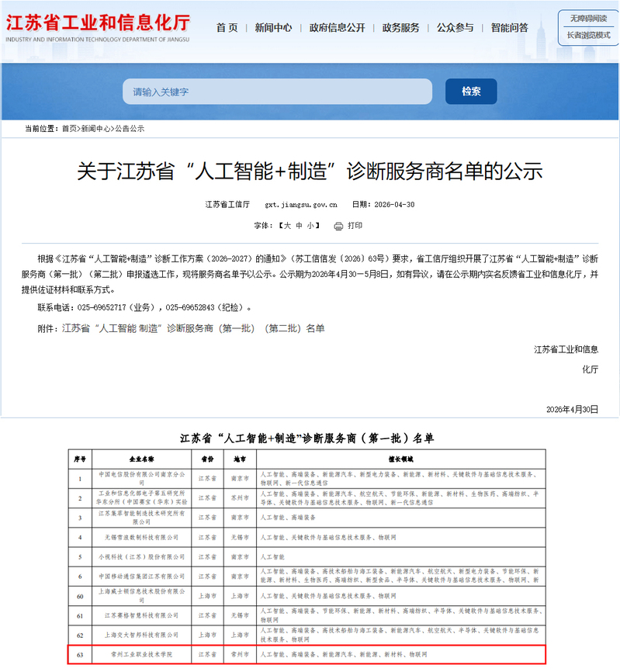The width and height of the screenshot is (620, 672).
Task: Click the cell 常州工业职业技术学院
Action: (141, 655)
